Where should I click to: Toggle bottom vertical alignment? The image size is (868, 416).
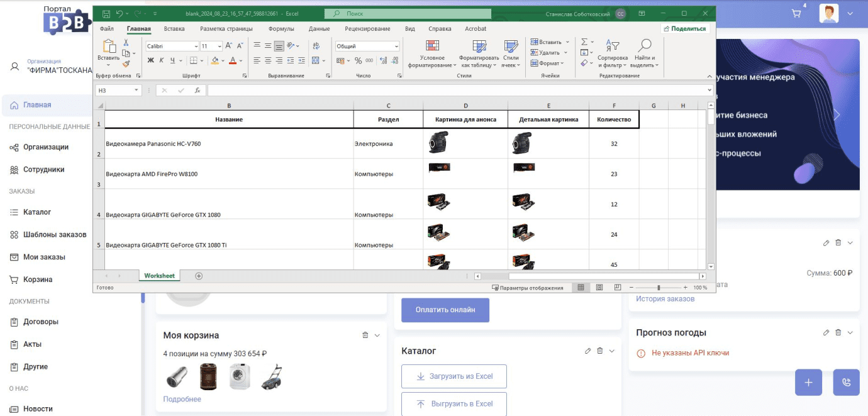click(x=279, y=46)
